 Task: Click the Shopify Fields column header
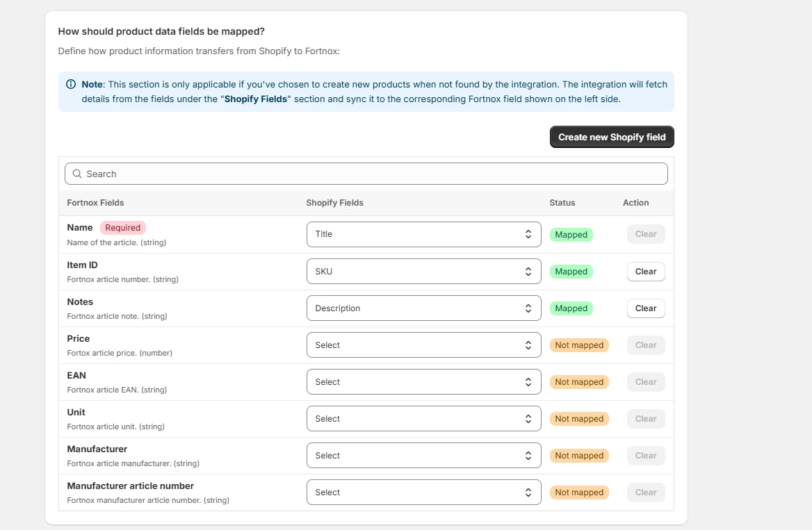click(335, 203)
